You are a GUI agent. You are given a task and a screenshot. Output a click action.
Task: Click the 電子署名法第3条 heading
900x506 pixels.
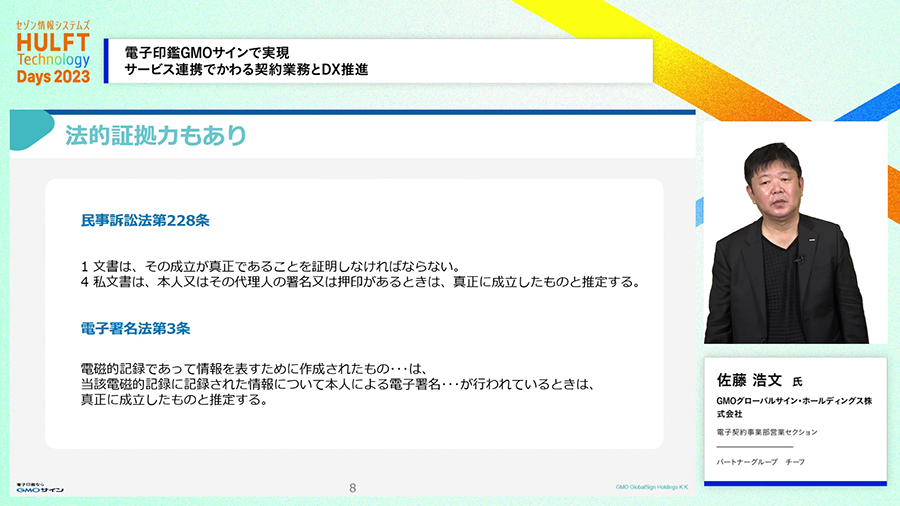136,327
